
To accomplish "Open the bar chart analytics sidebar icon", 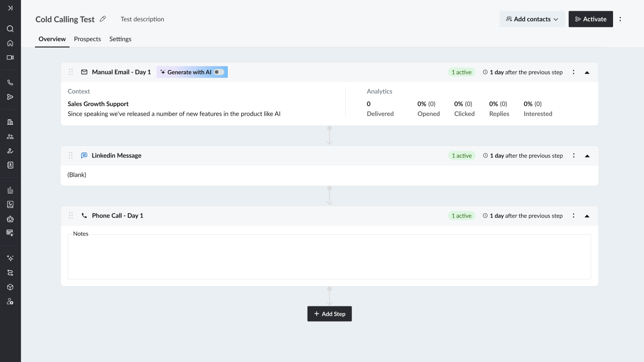I will click(10, 190).
